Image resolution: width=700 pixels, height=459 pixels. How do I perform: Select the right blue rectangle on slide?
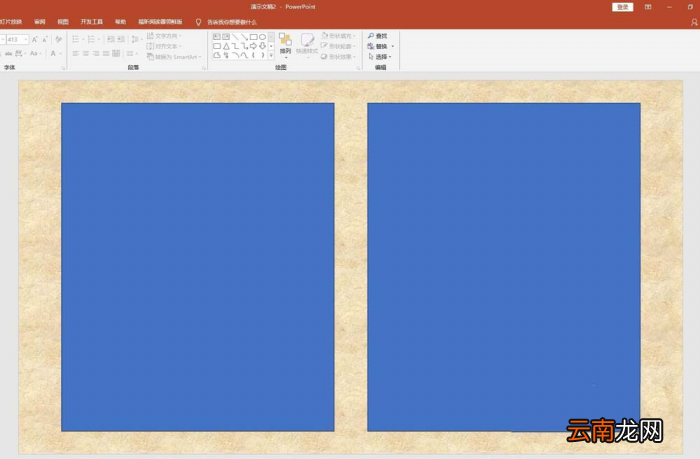point(504,267)
